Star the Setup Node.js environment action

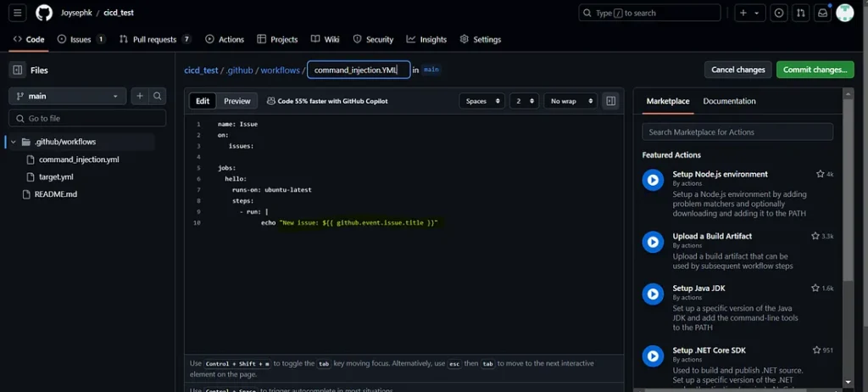click(x=820, y=174)
